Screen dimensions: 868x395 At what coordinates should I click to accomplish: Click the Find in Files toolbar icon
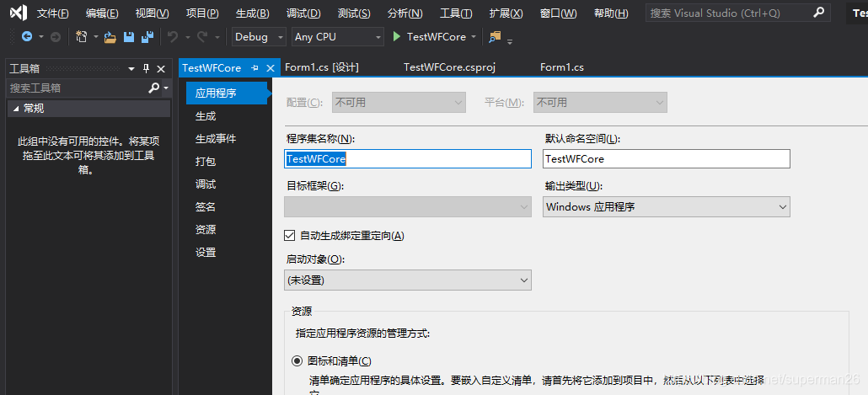click(495, 36)
